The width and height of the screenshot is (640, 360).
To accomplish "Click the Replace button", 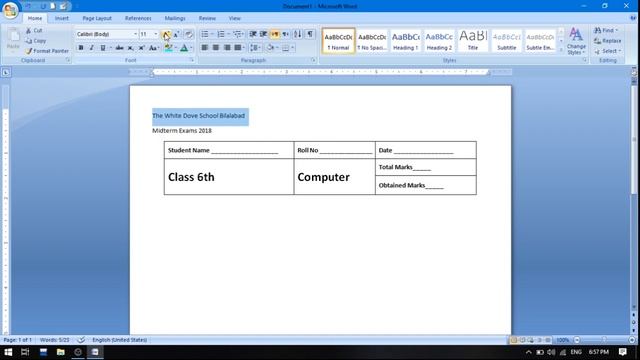I will click(608, 41).
